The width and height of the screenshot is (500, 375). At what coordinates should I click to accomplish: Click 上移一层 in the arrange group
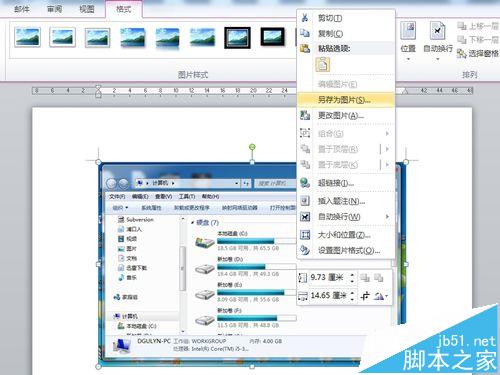click(478, 26)
